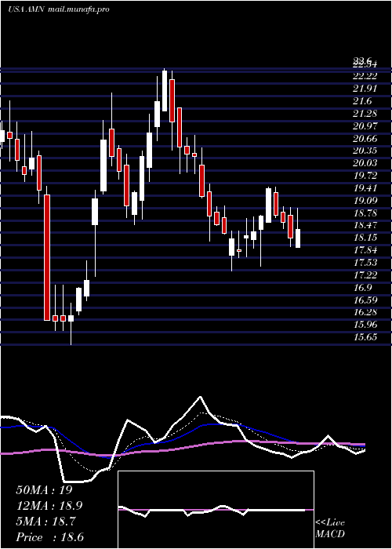Image resolution: width=392 pixels, height=549 pixels.
Task: Click the 20.97 price axis label
Action: pos(365,126)
